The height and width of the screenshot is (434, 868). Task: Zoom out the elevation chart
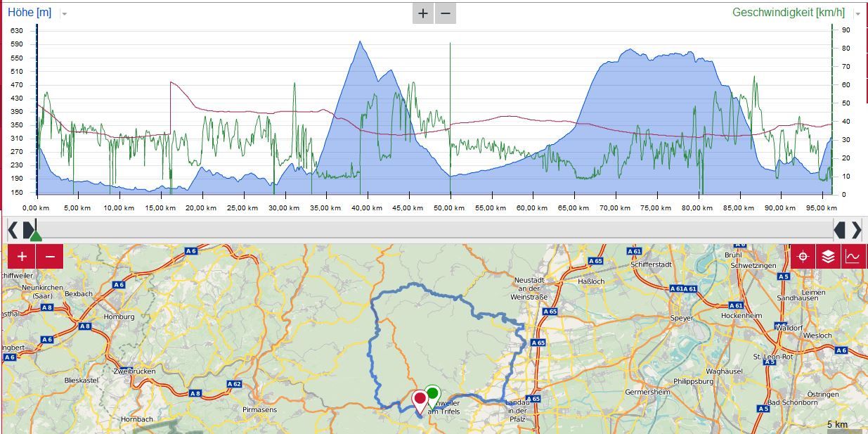coord(446,13)
